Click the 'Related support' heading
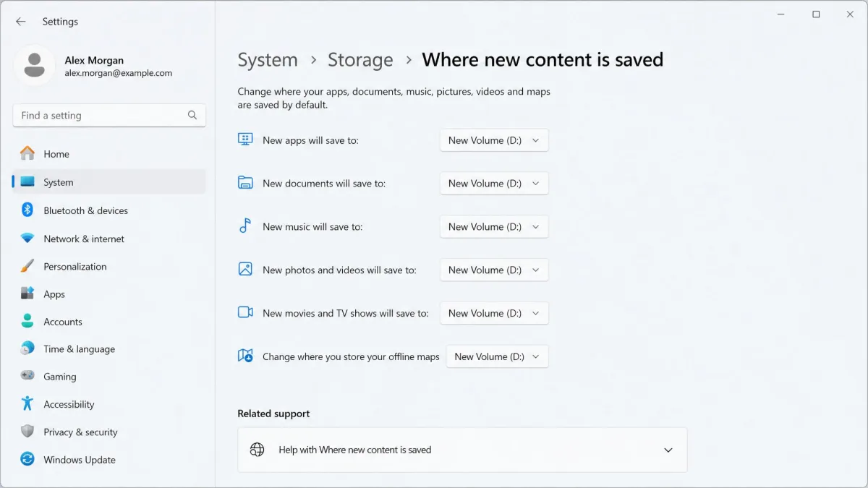The image size is (868, 488). (273, 414)
